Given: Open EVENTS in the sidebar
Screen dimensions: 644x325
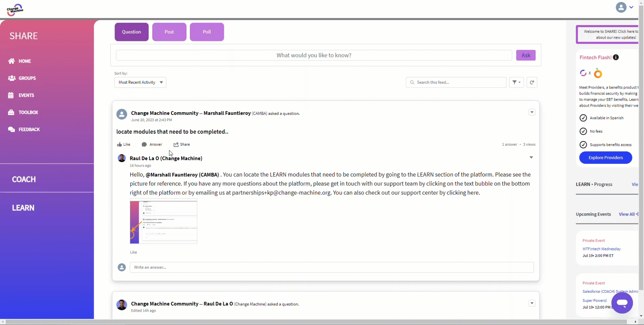Looking at the screenshot, I should tap(21, 95).
